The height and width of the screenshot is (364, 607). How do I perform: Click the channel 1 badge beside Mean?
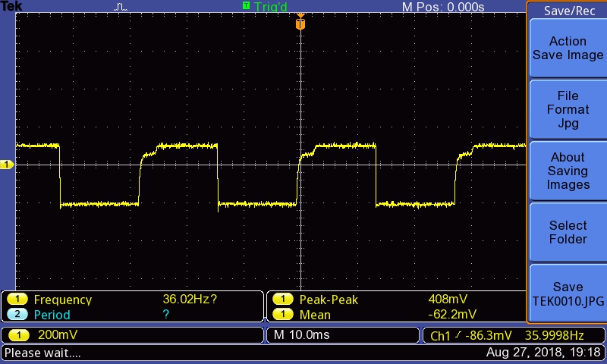[x=283, y=314]
